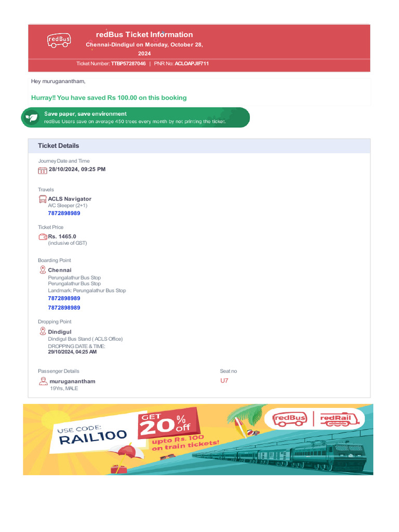Click the green leaf icon in the save-paper banner
399x532 pixels.
[32, 117]
